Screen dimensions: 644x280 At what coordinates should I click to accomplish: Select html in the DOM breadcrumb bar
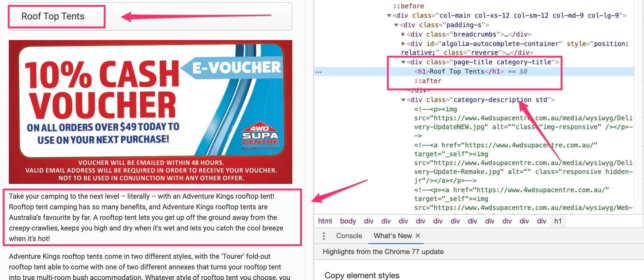tap(325, 221)
